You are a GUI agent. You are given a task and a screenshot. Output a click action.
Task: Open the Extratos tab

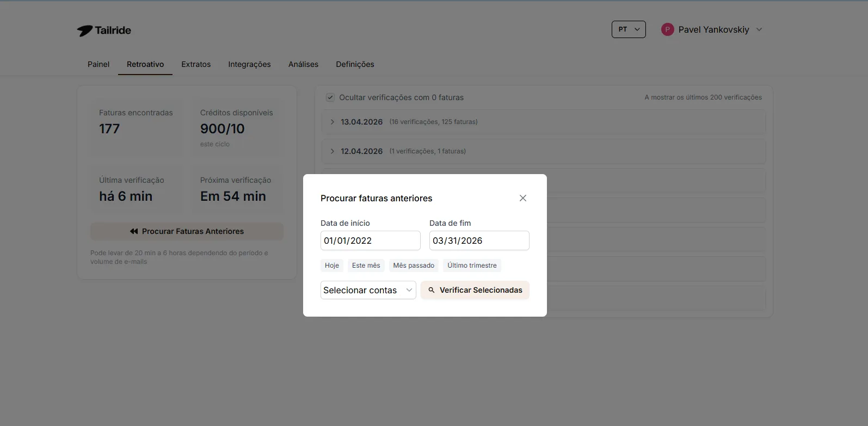(196, 64)
